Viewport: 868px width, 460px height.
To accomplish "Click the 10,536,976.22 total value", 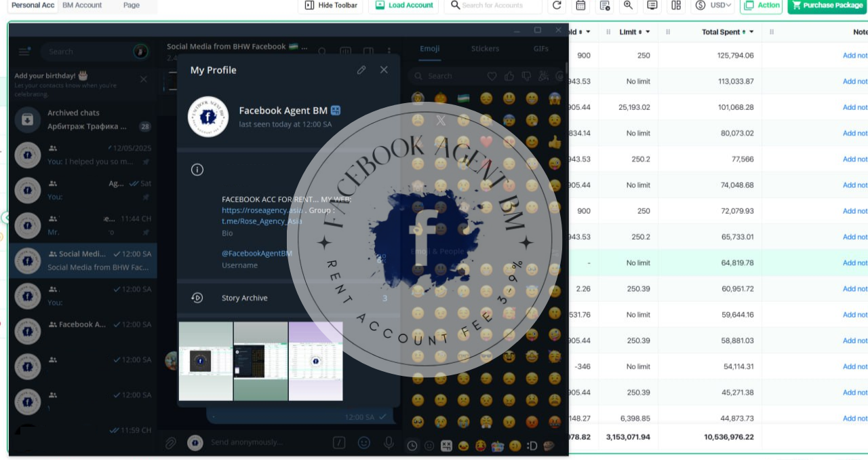I will (728, 437).
